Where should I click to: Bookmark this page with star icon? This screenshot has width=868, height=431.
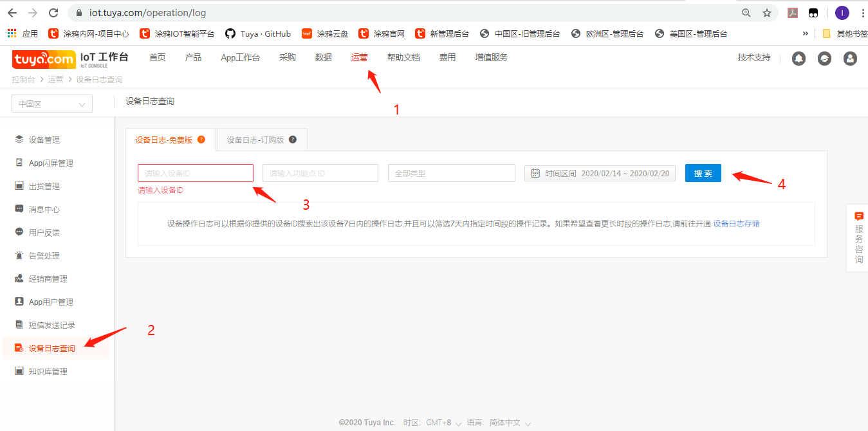[767, 13]
